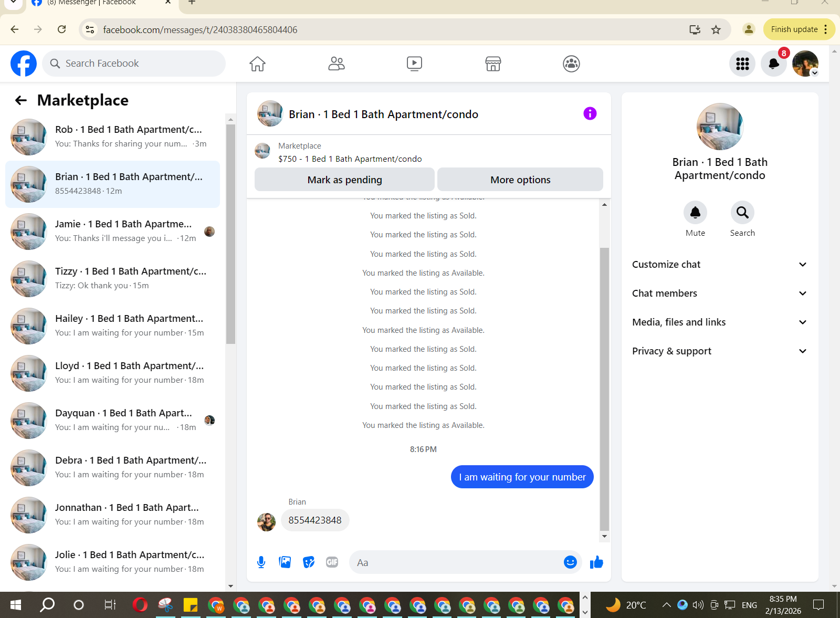Click the 'I am waiting for your number' message

pyautogui.click(x=522, y=477)
